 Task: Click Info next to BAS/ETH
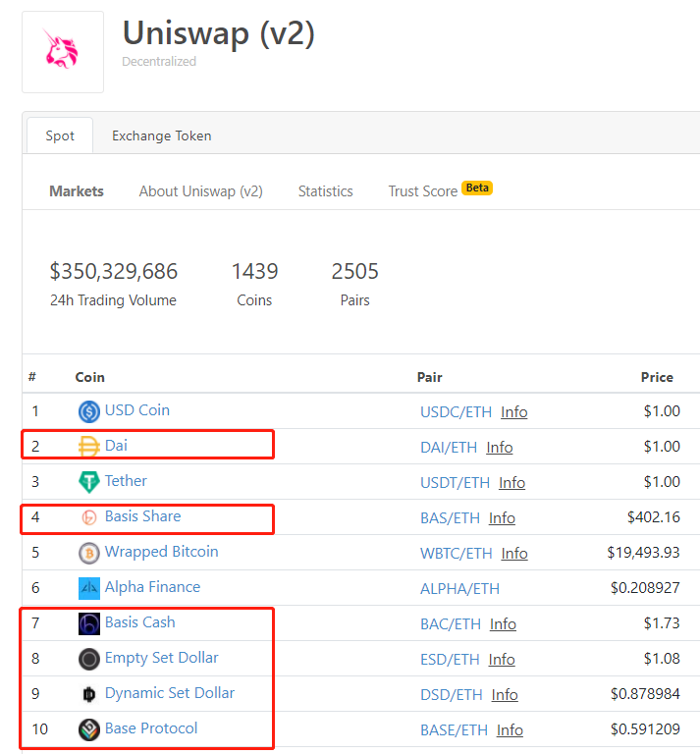point(502,518)
